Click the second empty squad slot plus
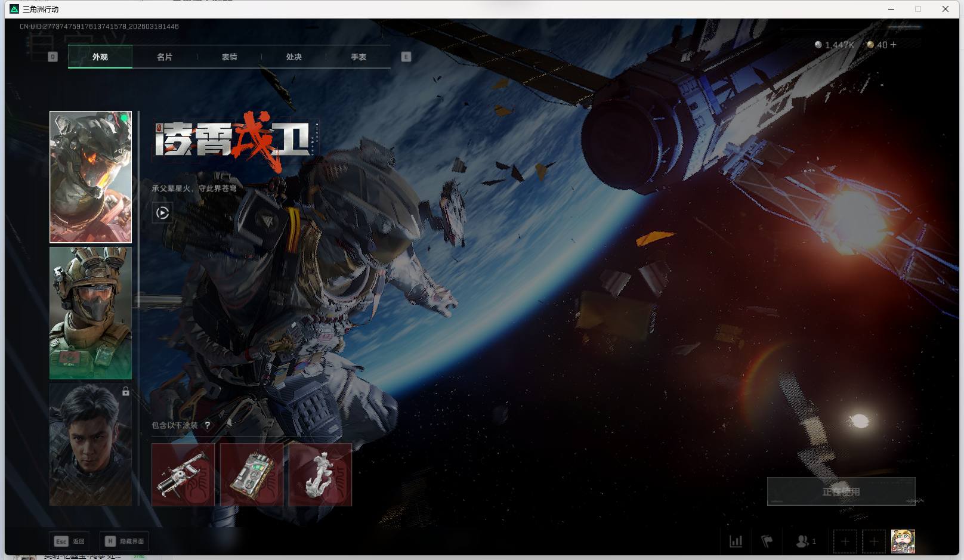Screen dimensions: 964x560 point(874,542)
